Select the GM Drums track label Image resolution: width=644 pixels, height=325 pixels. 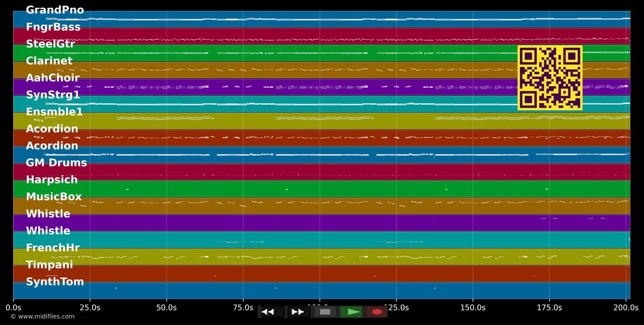pyautogui.click(x=56, y=163)
